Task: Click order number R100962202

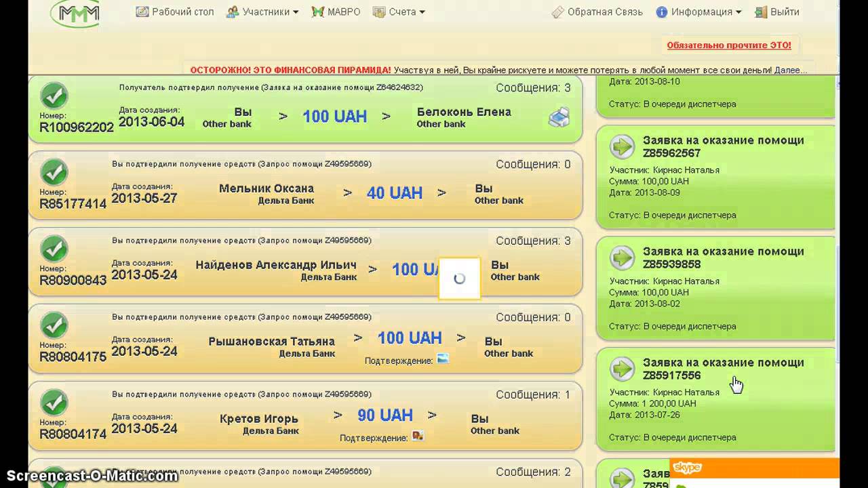Action: tap(77, 127)
